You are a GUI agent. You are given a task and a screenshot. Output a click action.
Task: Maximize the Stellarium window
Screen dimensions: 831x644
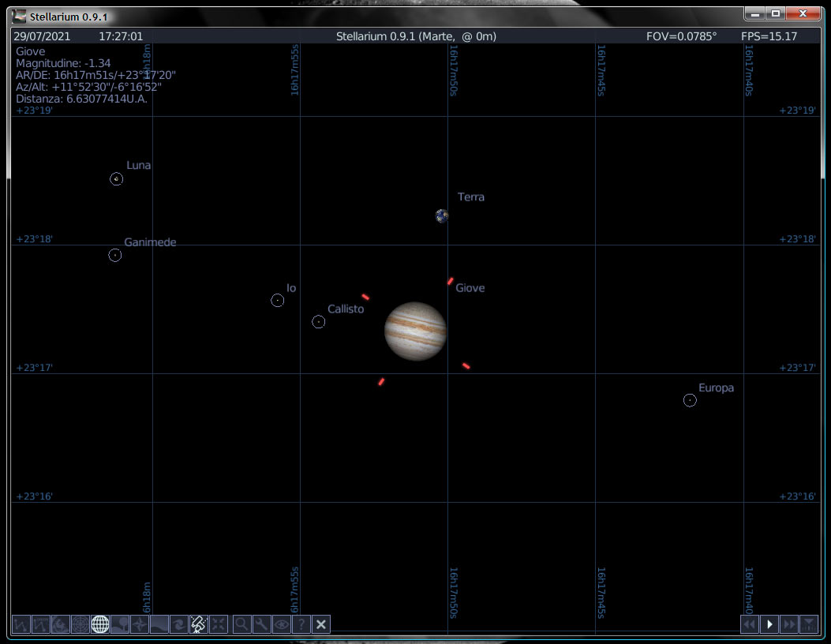coord(775,13)
